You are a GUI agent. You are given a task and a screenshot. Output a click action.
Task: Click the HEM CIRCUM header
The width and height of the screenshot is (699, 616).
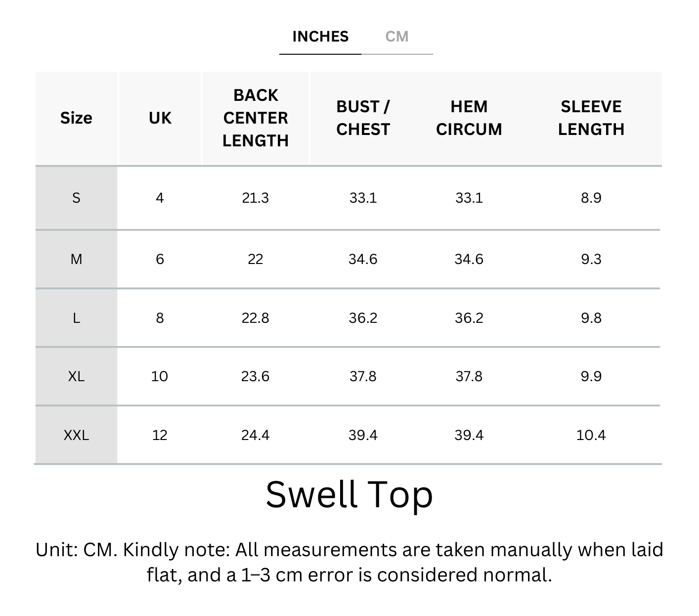tap(469, 118)
